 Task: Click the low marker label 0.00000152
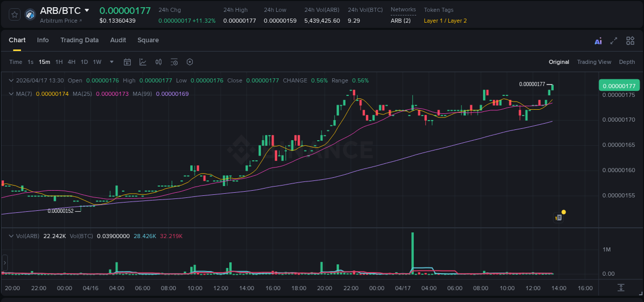pos(61,211)
